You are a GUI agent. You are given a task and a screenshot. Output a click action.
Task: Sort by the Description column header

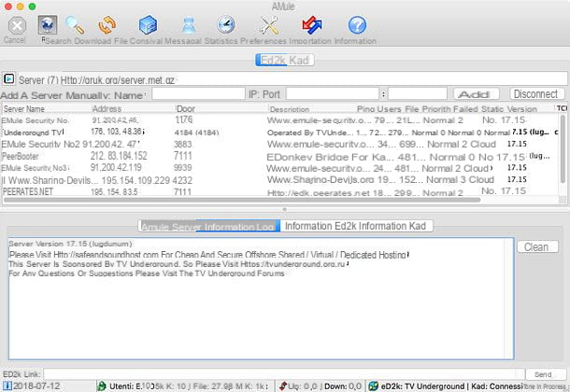coord(290,109)
